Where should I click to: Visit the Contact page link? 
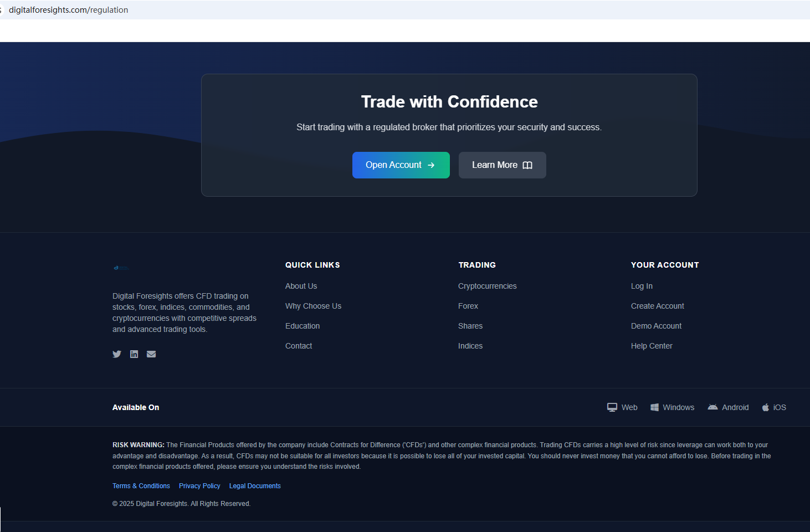tap(299, 346)
